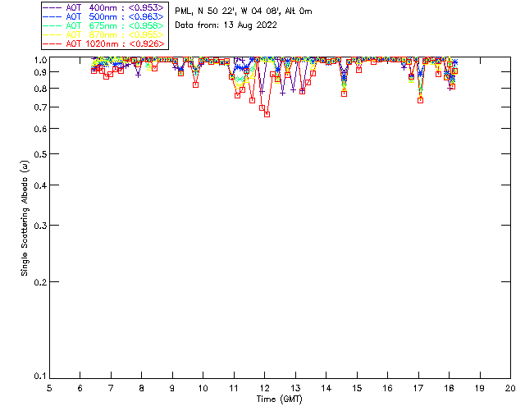The height and width of the screenshot is (420, 525).
Task: Click y-axis tick label 0.8
Action: [x=40, y=89]
